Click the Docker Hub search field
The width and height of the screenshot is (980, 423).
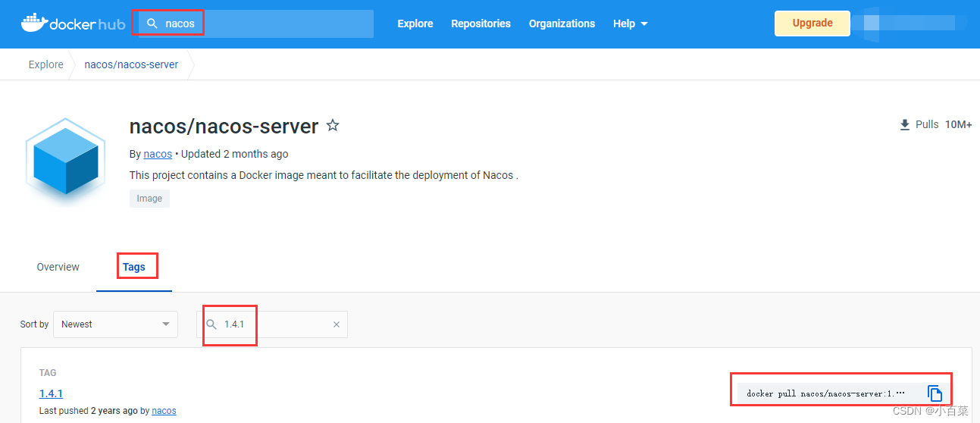[x=256, y=23]
